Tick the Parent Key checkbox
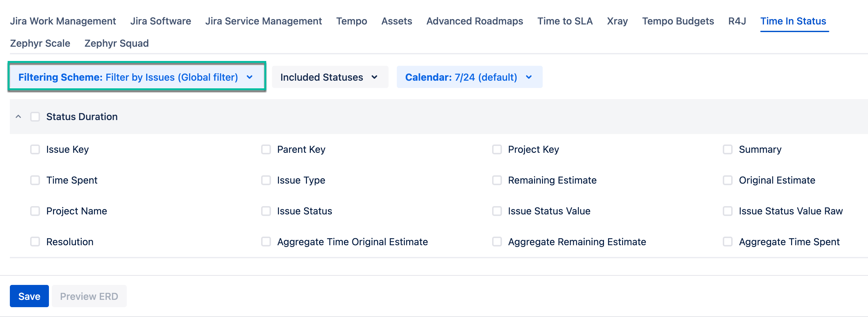 click(x=266, y=149)
